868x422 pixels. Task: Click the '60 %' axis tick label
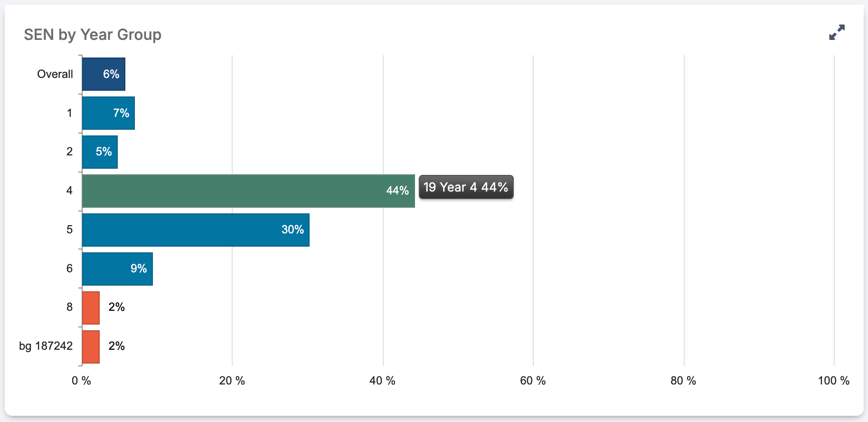(x=533, y=381)
